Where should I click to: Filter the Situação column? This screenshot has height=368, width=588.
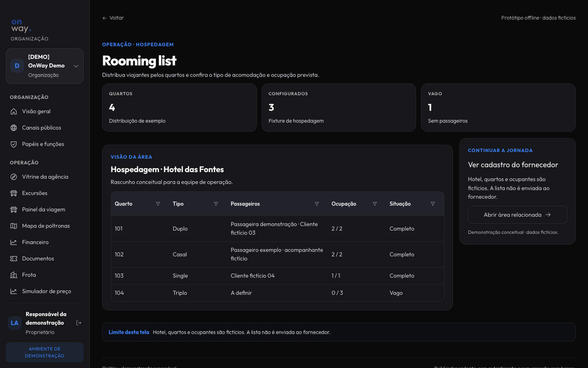[433, 204]
